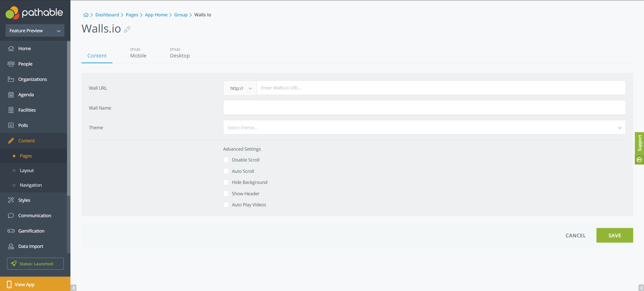Viewport: 644px width, 291px height.
Task: Click the bottom-right collapse arrow
Action: (x=641, y=288)
